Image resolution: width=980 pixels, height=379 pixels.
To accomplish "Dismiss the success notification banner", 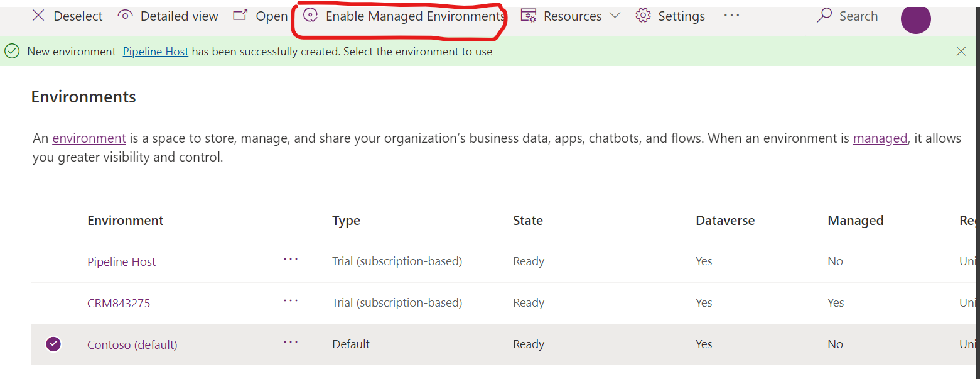I will [961, 51].
